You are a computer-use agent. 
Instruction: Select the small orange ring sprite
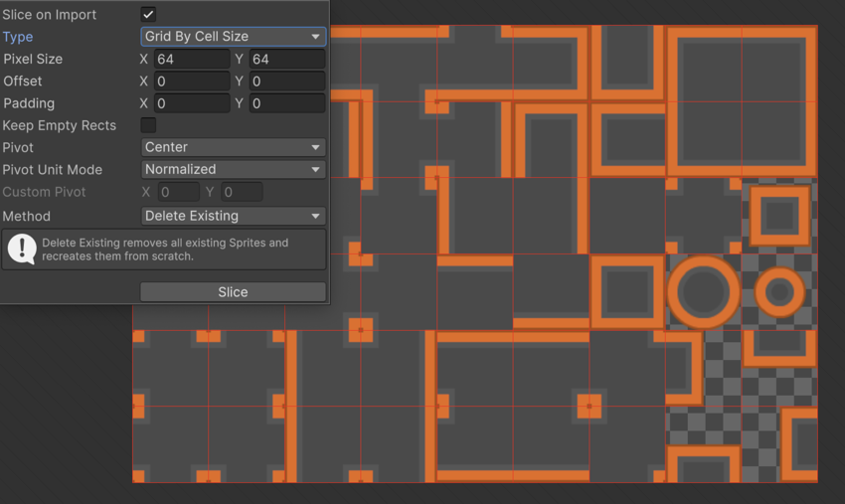[x=779, y=292]
